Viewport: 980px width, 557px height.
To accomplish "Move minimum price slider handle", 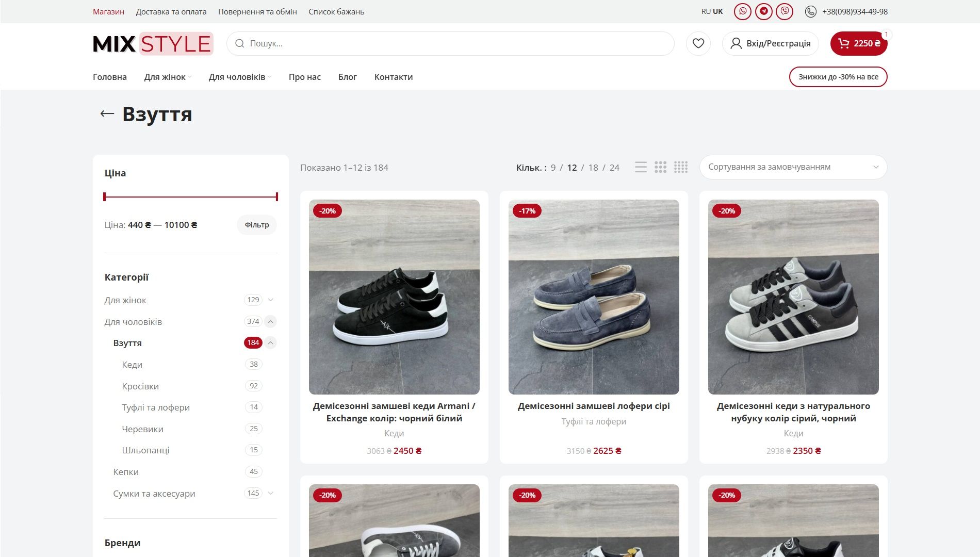I will click(105, 196).
